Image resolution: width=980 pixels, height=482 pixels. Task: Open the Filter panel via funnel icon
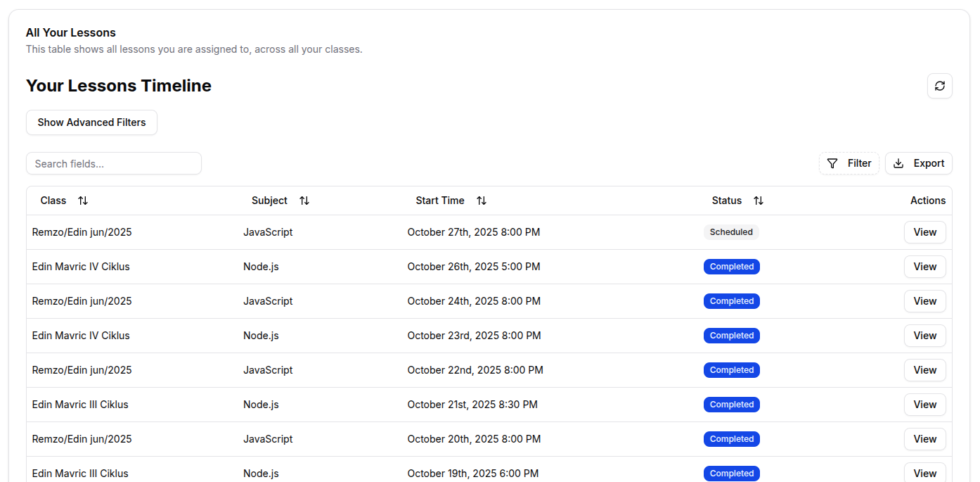click(832, 163)
